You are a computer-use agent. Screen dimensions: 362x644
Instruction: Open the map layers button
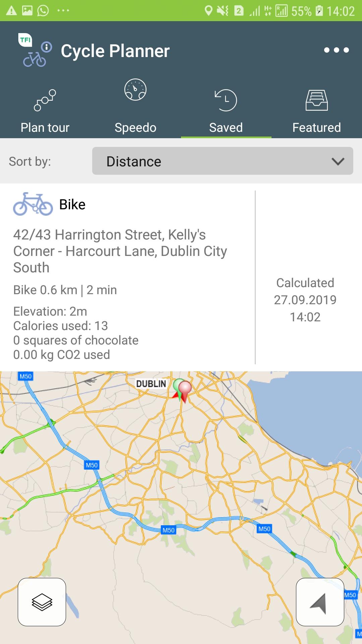click(x=42, y=602)
